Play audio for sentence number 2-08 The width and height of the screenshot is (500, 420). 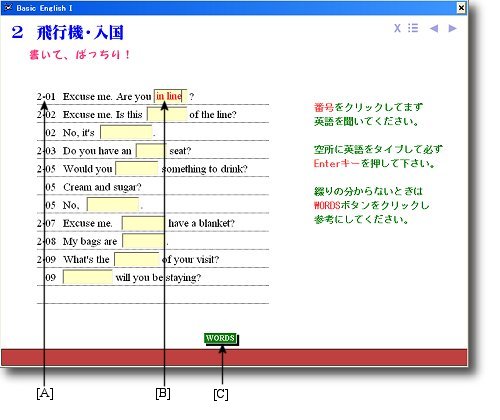pyautogui.click(x=46, y=241)
